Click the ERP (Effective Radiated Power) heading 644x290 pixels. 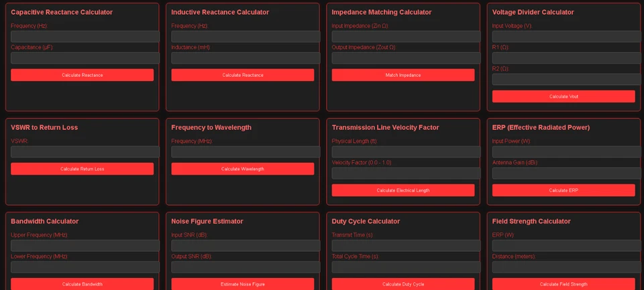click(541, 127)
